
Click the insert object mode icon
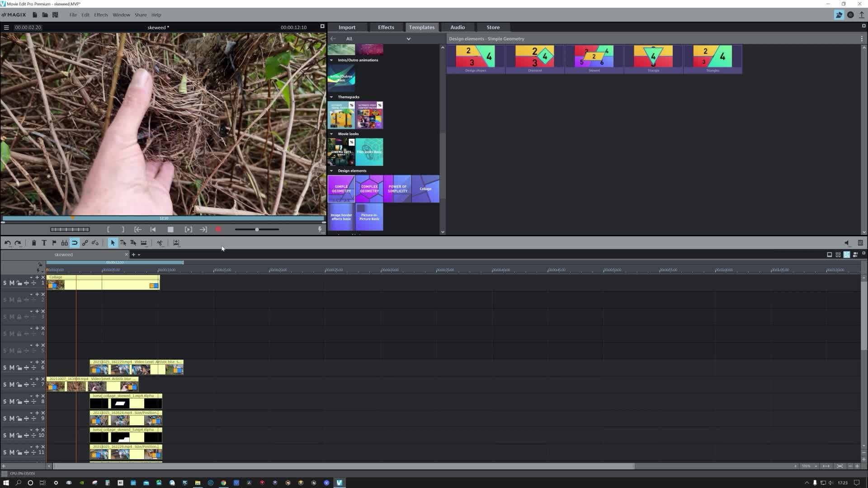pos(176,243)
